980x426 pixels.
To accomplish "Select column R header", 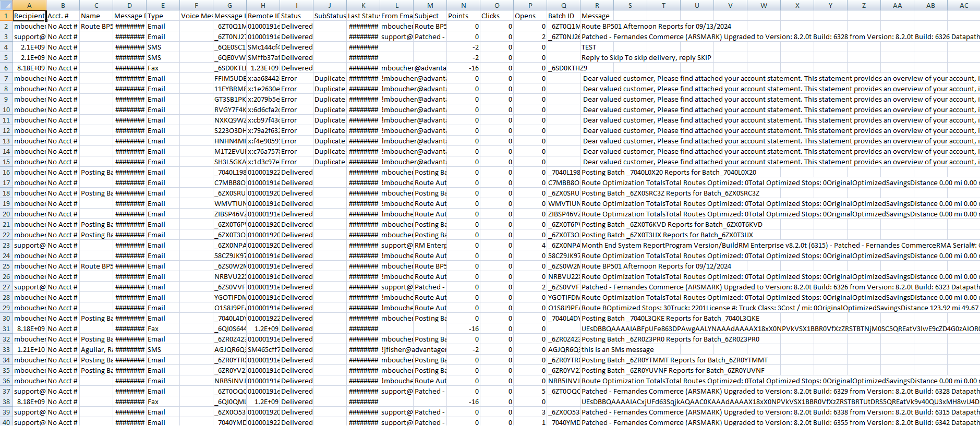I will point(597,5).
